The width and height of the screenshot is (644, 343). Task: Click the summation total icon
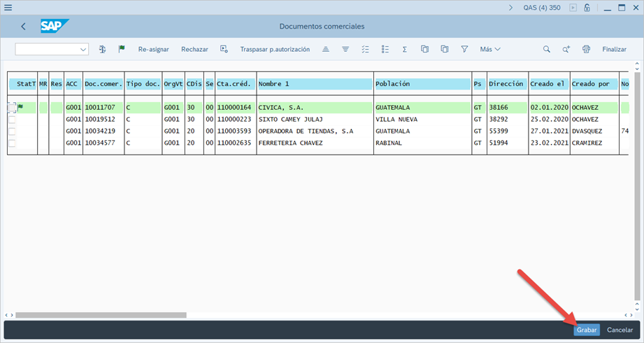[x=405, y=49]
